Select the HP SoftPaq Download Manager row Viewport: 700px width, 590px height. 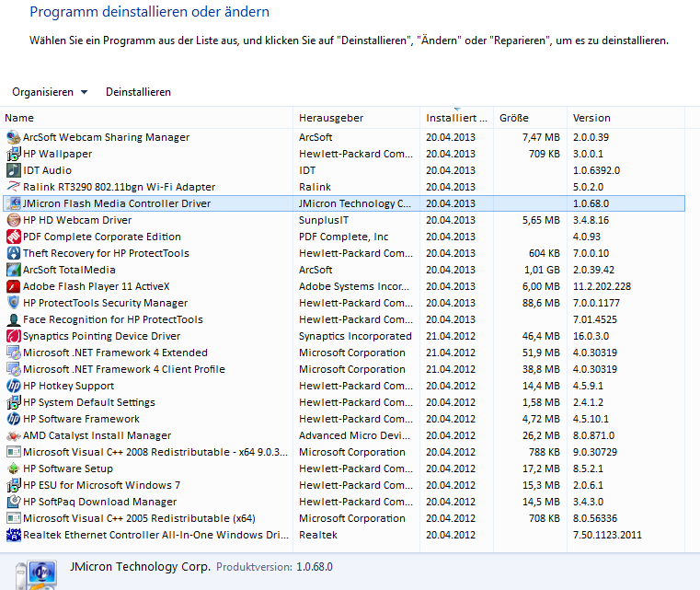point(344,502)
